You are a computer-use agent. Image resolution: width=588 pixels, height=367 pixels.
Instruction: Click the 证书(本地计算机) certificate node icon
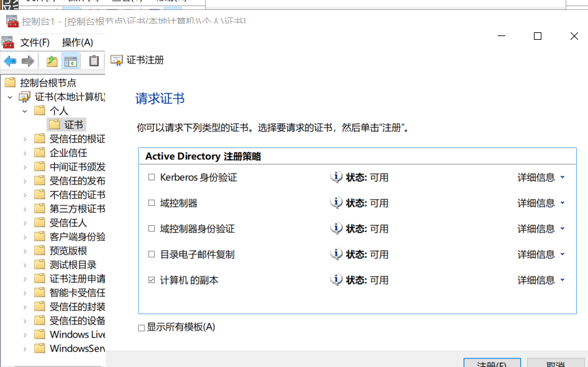(x=25, y=97)
